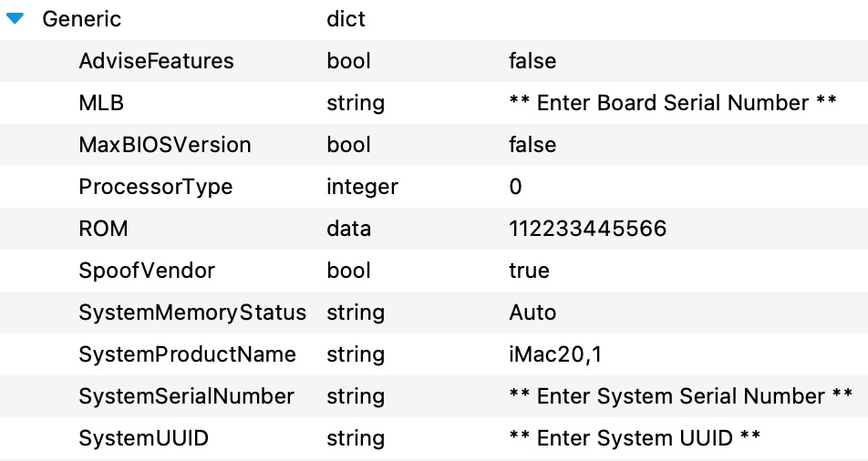Edit the Enter System Serial Number value
This screenshot has width=868, height=461.
(680, 396)
